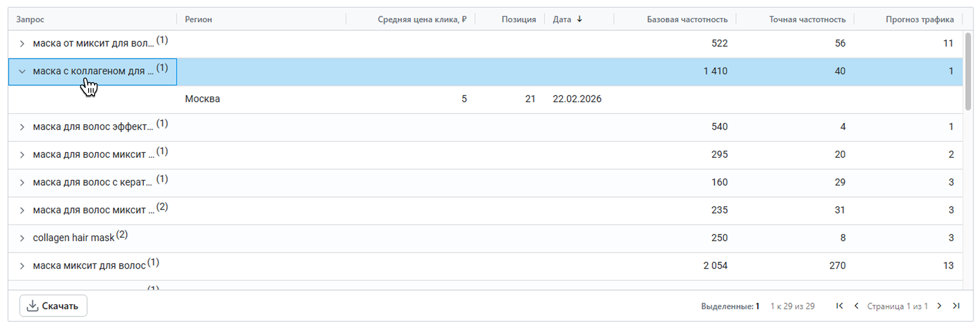Go to next page arrow
Image resolution: width=980 pixels, height=330 pixels.
pos(939,306)
